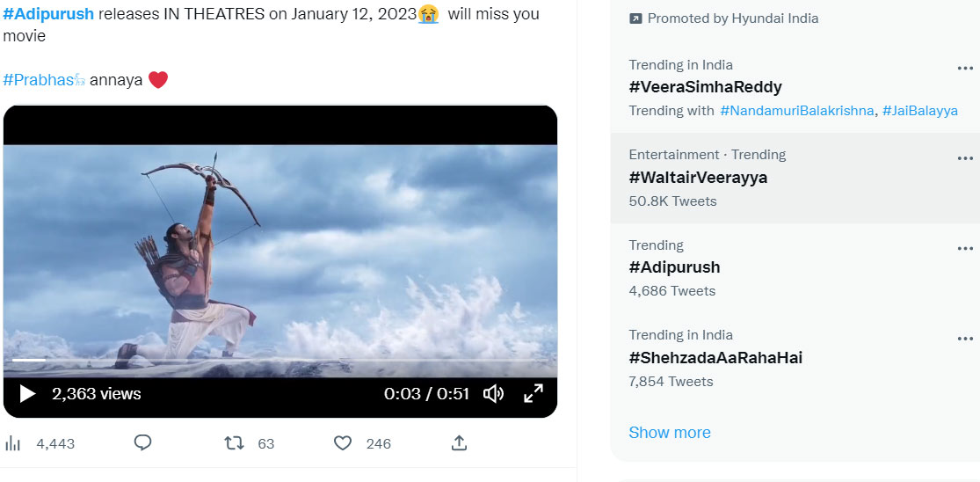This screenshot has width=980, height=482.
Task: Share the tweet via upload icon
Action: pos(459,443)
